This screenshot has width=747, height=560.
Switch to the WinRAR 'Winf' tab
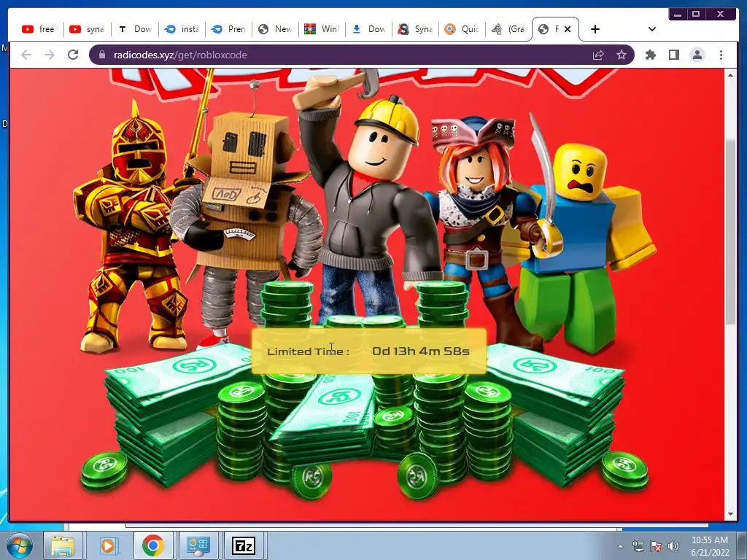pos(322,29)
